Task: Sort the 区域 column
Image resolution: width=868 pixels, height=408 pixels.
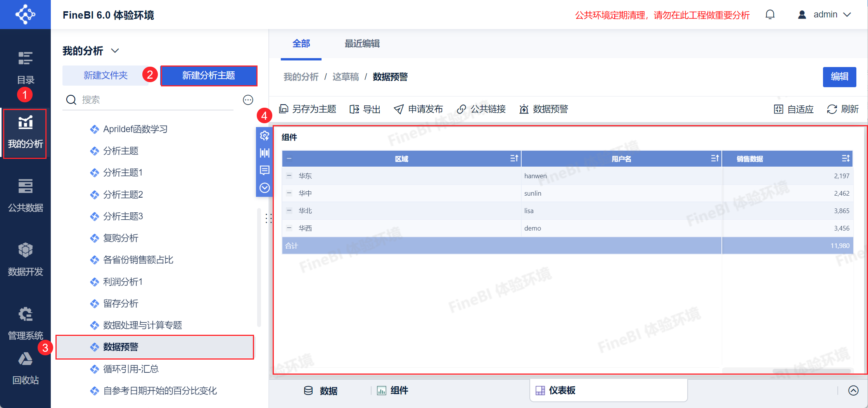Action: (x=514, y=158)
